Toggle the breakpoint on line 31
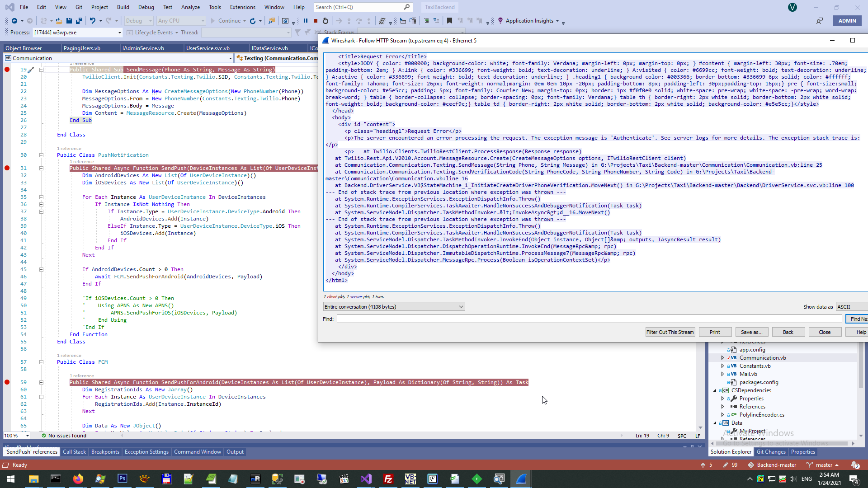The height and width of the screenshot is (488, 868). pos(7,168)
